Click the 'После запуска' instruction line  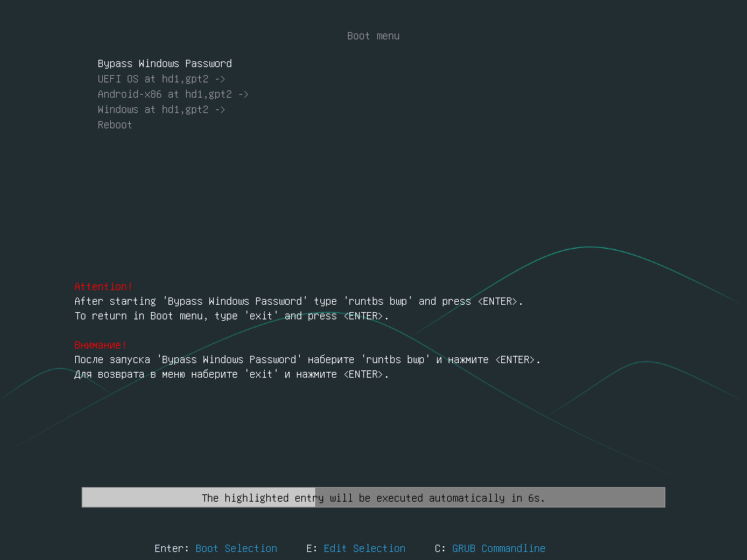tap(307, 359)
